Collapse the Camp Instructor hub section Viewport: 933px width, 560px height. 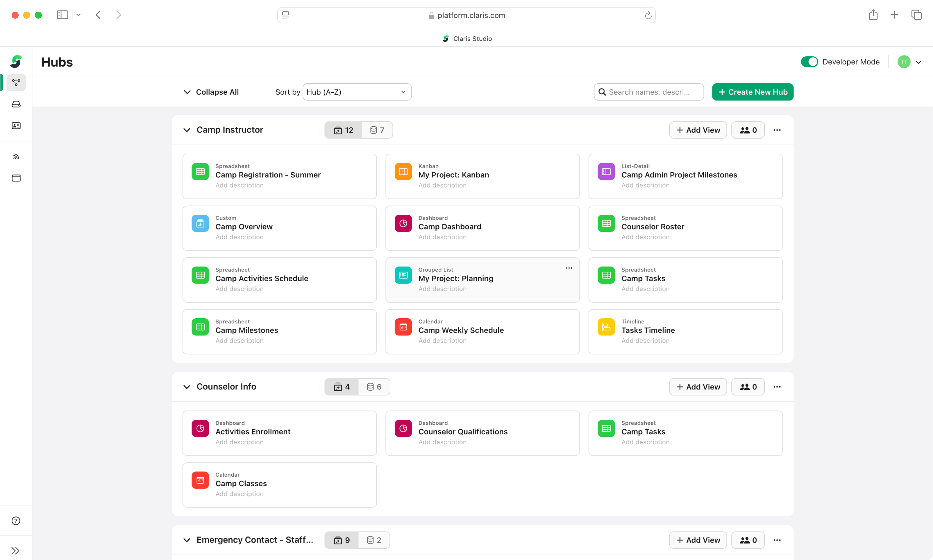pyautogui.click(x=187, y=130)
